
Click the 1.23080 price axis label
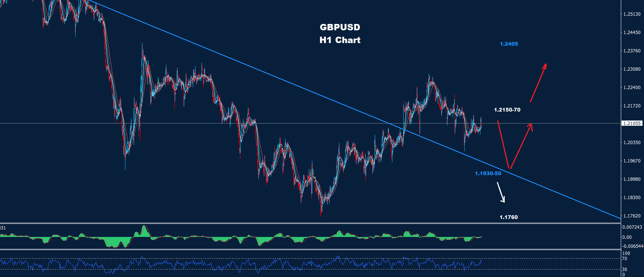(632, 69)
